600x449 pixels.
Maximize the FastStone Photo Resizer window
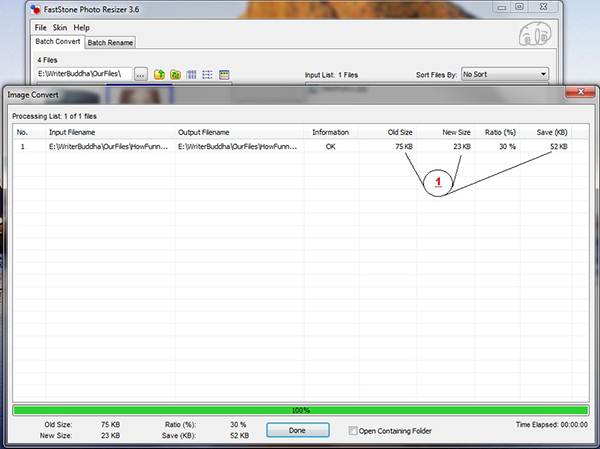519,7
